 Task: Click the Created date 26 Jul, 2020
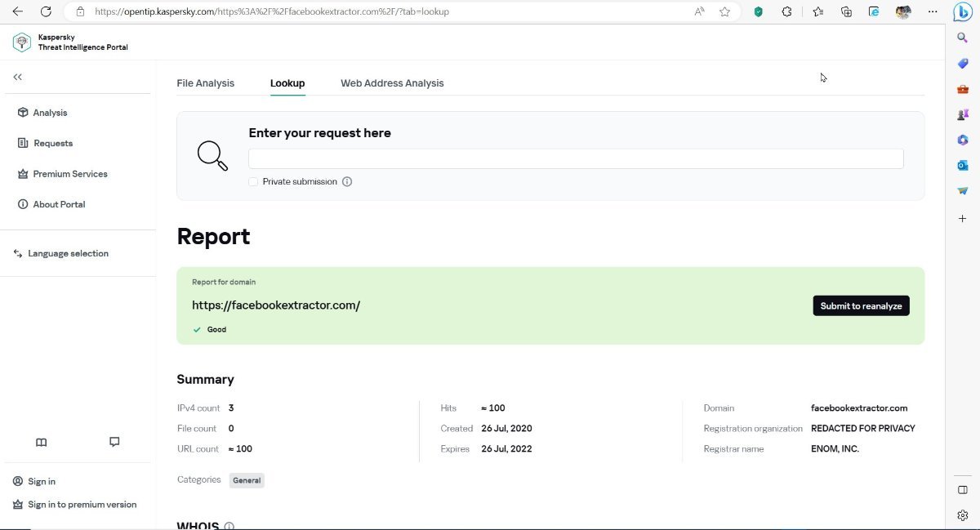point(506,429)
